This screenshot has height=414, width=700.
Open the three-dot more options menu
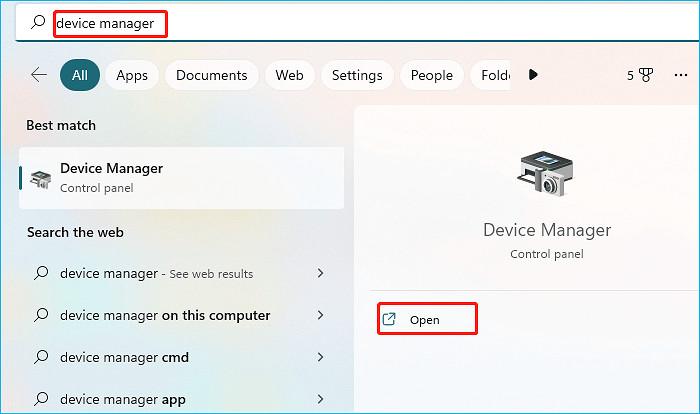[681, 75]
